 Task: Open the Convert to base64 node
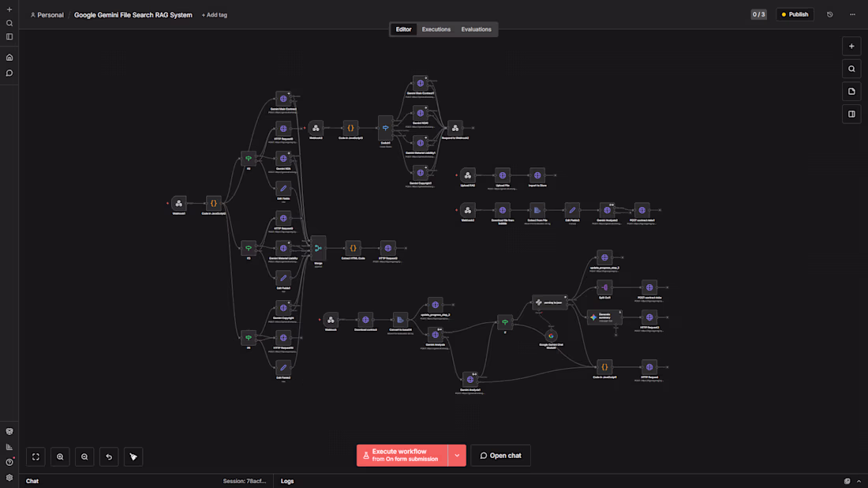[x=400, y=320]
